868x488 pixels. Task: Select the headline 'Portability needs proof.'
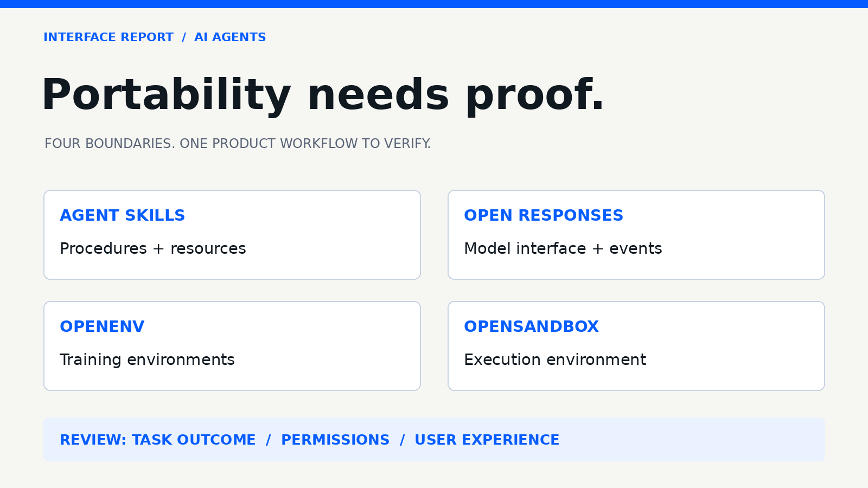coord(323,95)
